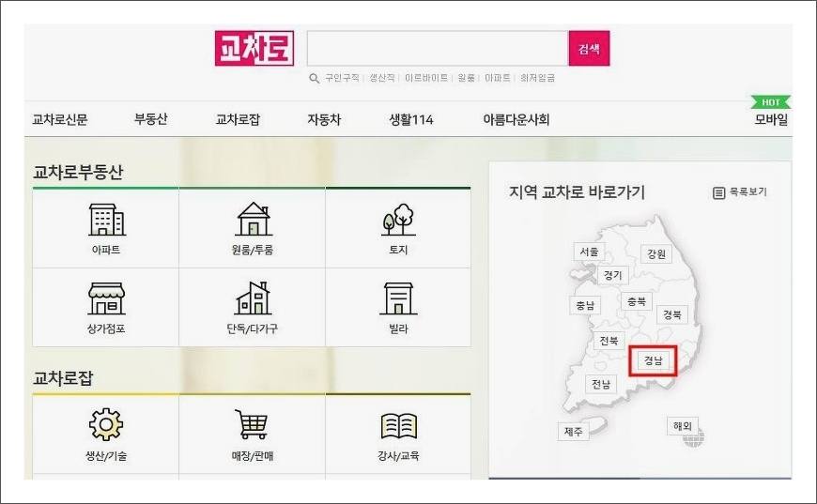
Task: Pick 경기 on the region map
Action: coord(612,274)
